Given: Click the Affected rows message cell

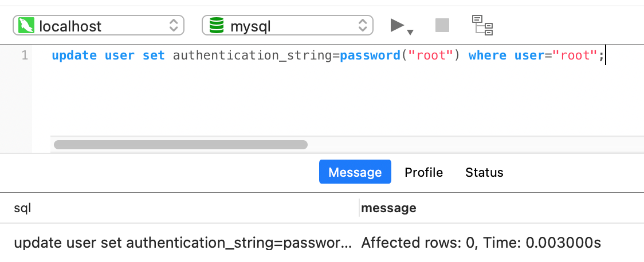Looking at the screenshot, I should coord(481,243).
